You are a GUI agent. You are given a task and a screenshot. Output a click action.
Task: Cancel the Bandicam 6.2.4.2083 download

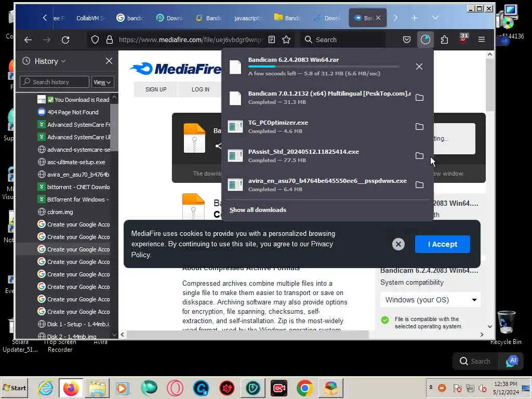pyautogui.click(x=419, y=66)
